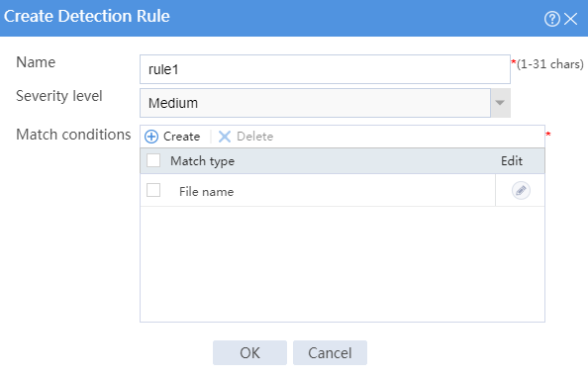Click the Cancel button

(330, 352)
